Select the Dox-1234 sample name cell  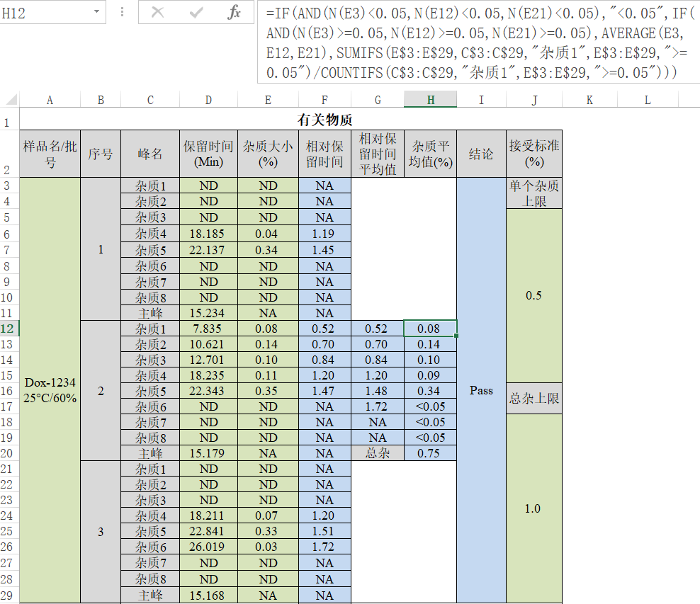click(50, 390)
